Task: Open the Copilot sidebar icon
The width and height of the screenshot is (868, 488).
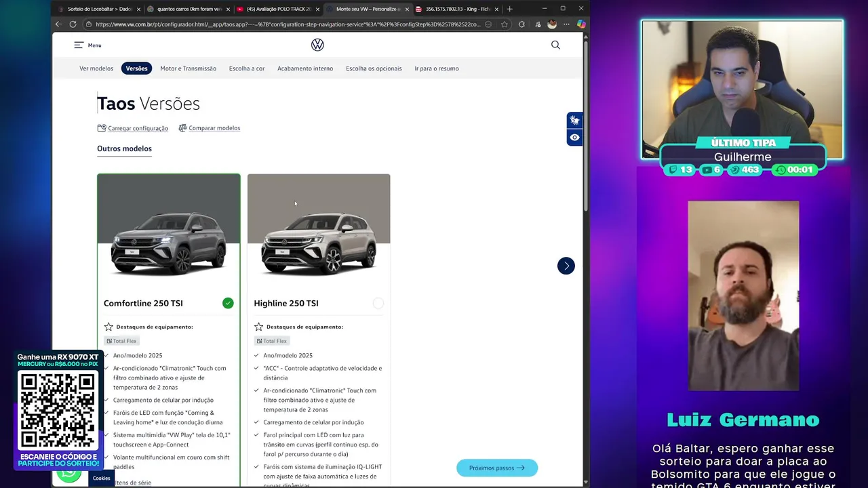Action: click(x=581, y=24)
